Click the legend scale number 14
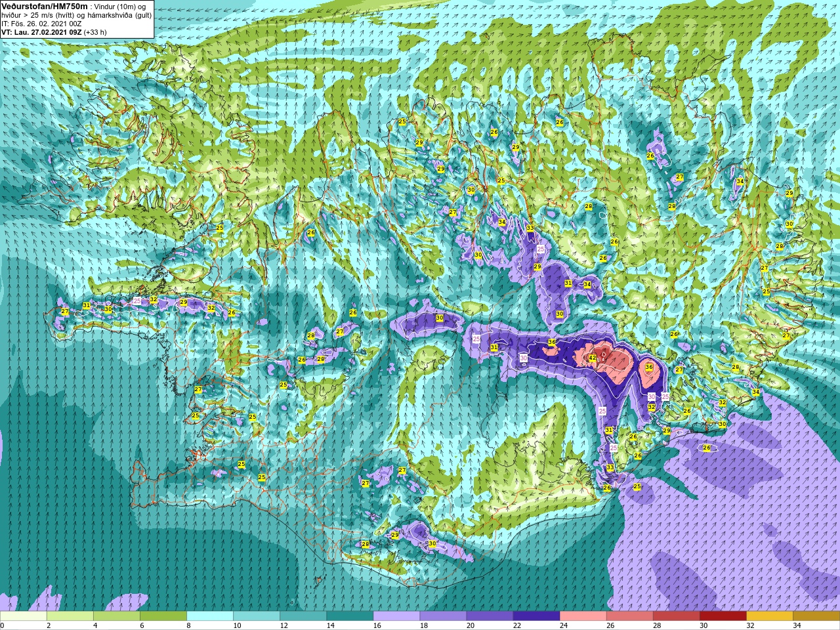Screen dimensions: 840x630 tap(331, 625)
